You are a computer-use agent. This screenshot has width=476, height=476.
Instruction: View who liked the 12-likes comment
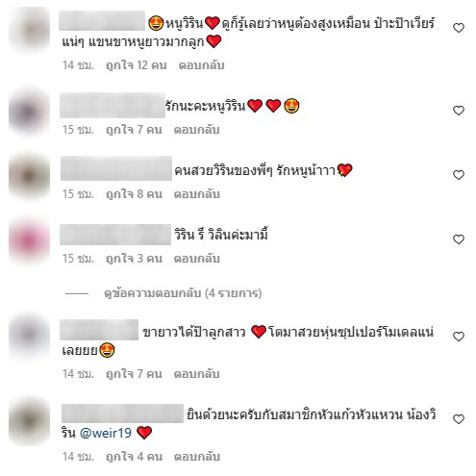[x=137, y=65]
